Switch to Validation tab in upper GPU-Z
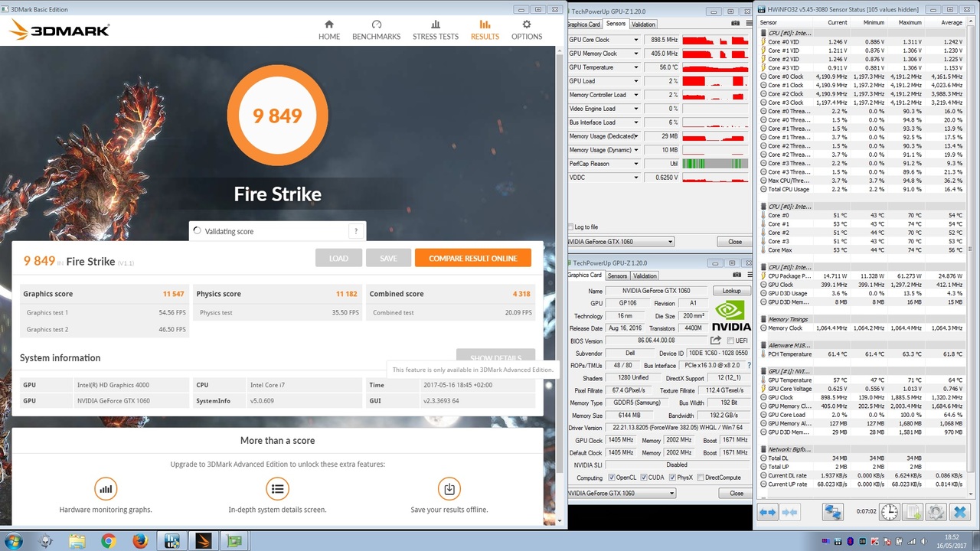Screen dimensions: 980x551 point(643,24)
